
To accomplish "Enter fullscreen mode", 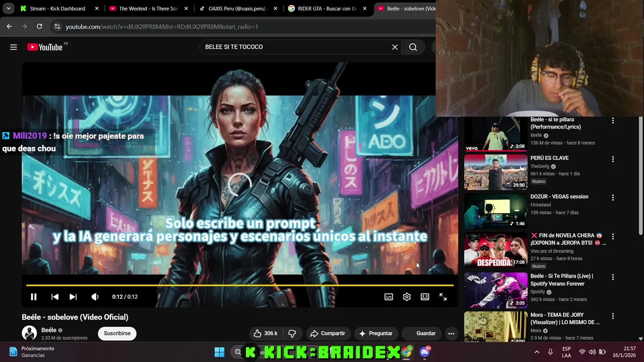I will 443,297.
